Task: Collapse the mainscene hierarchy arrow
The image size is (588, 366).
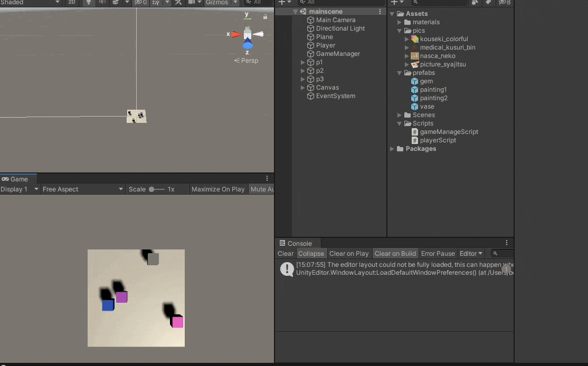Action: 295,12
